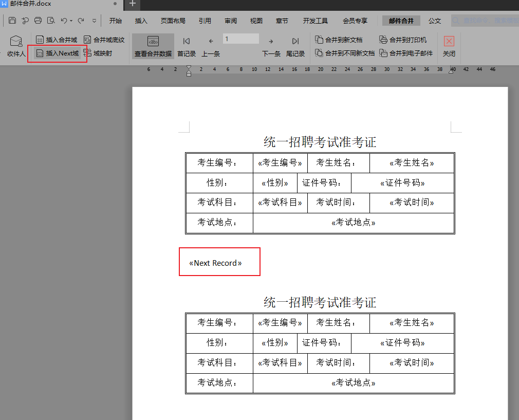The height and width of the screenshot is (420, 519).
Task: Select the 邮件合并 tab
Action: [x=401, y=21]
